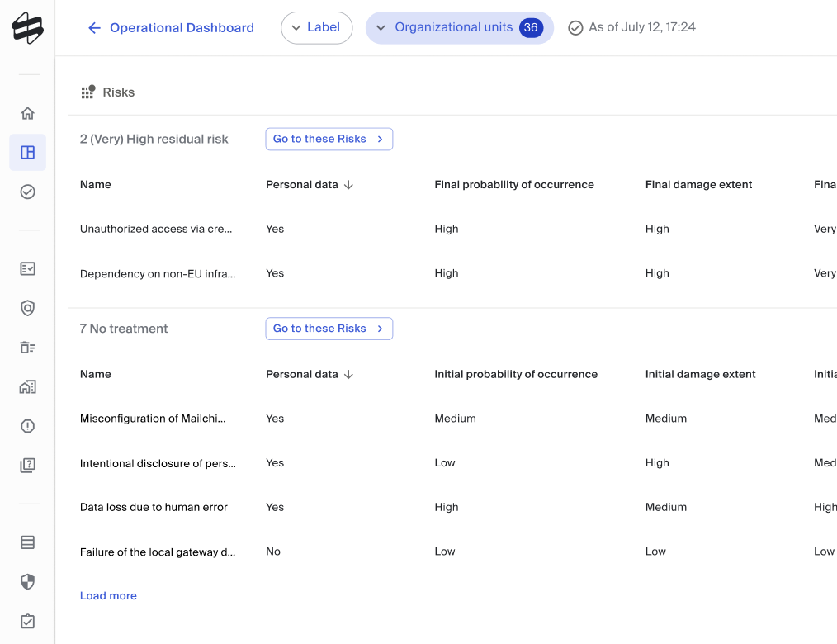Open the checklist form icon in the sidebar
Viewport: 837px width, 644px height.
click(28, 268)
